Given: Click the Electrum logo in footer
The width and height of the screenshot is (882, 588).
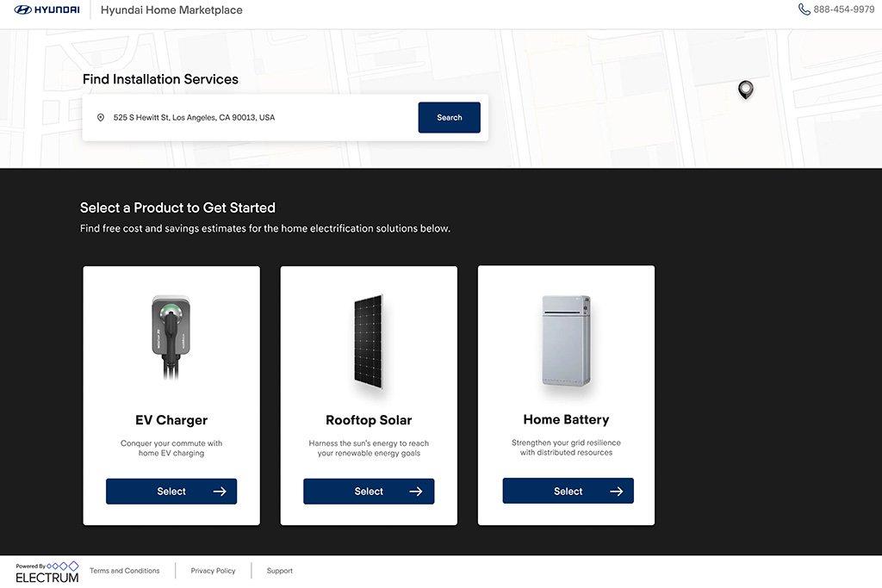Looking at the screenshot, I should [47, 573].
